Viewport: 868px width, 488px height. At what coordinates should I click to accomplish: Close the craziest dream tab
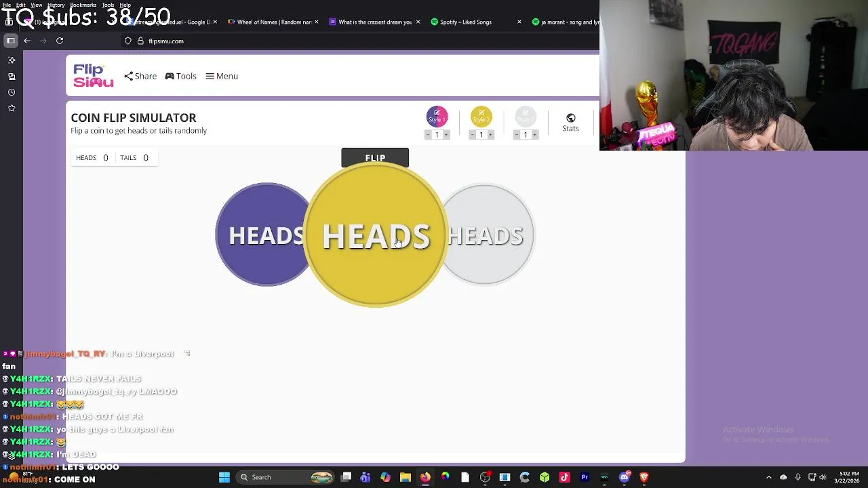418,22
